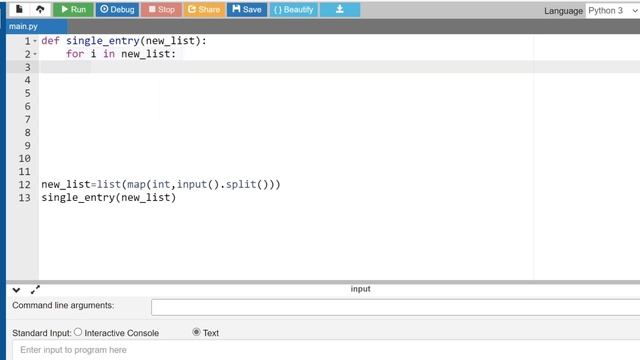Start debugging with Debug button
This screenshot has height=360, width=640.
point(117,9)
